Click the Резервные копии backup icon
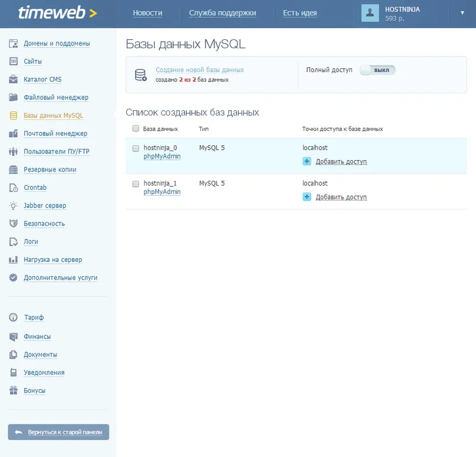476x457 pixels. 13,170
